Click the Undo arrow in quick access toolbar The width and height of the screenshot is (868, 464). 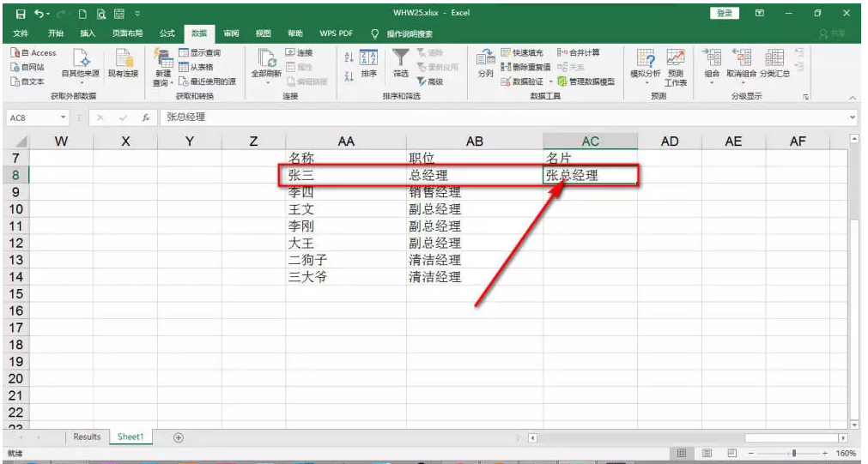(39, 14)
